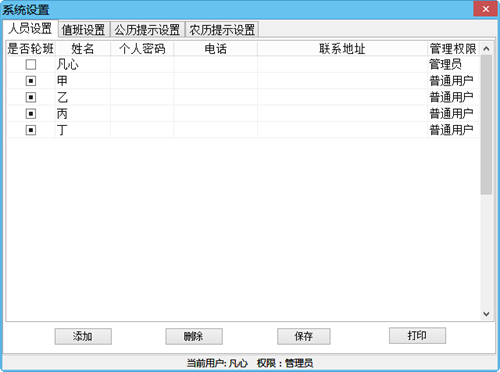
Task: Select the name cell 甲
Action: [83, 81]
